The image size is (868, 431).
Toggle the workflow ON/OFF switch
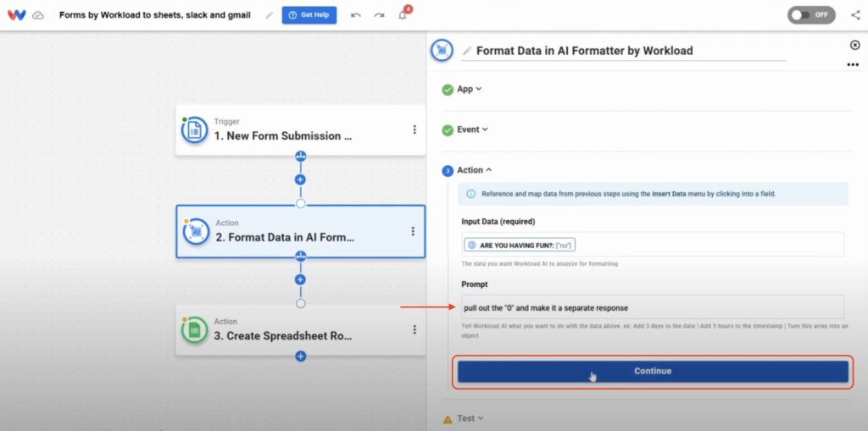[811, 15]
